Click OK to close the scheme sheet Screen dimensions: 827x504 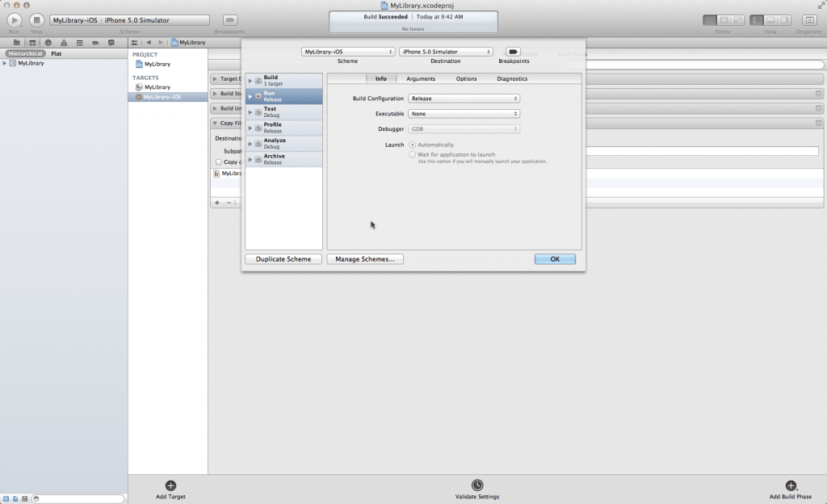(555, 259)
